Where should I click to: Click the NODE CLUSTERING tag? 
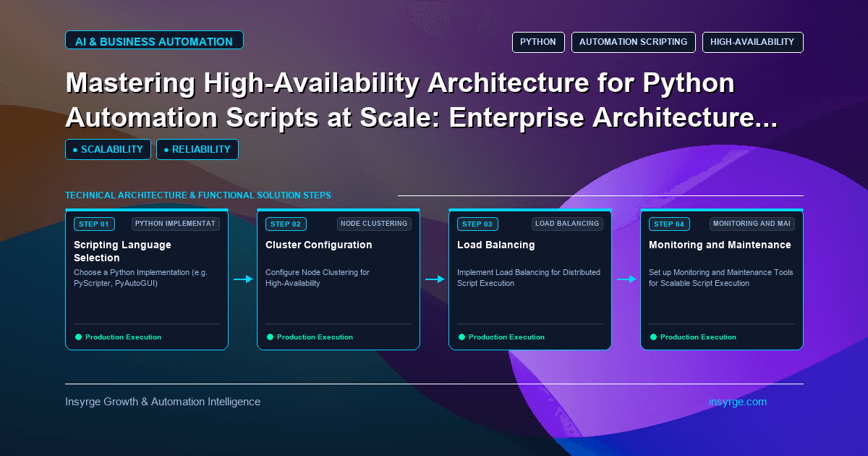pos(375,224)
